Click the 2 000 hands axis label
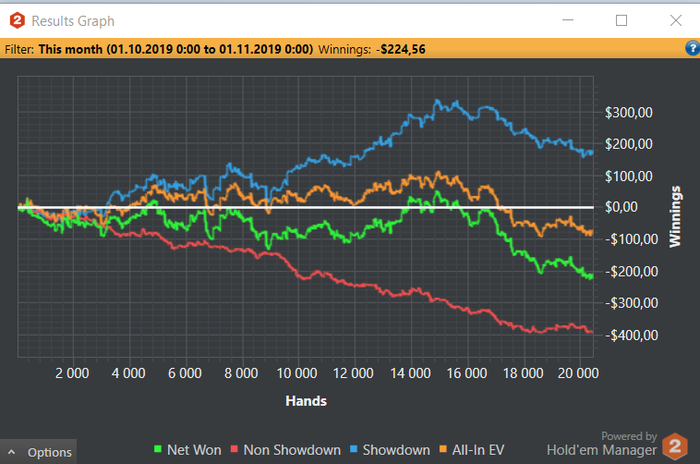The image size is (700, 464). [x=72, y=373]
